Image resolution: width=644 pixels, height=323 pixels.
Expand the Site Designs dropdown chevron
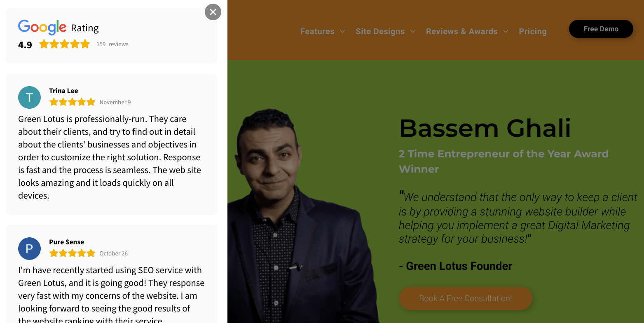click(413, 31)
